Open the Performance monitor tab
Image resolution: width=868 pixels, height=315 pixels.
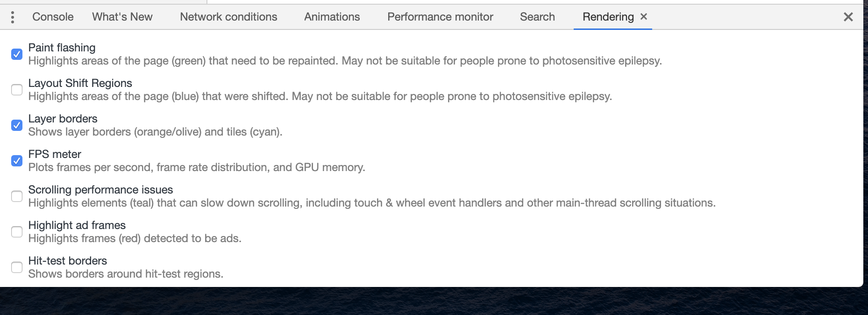(440, 17)
